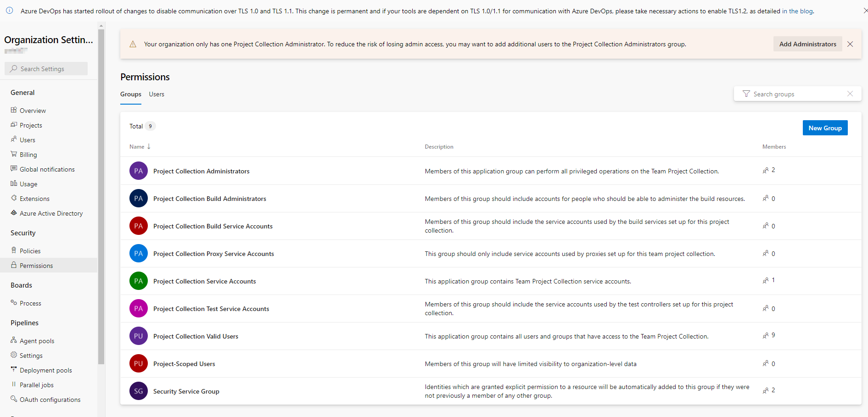Click the Permissions lock icon
This screenshot has width=868, height=417.
click(x=14, y=265)
